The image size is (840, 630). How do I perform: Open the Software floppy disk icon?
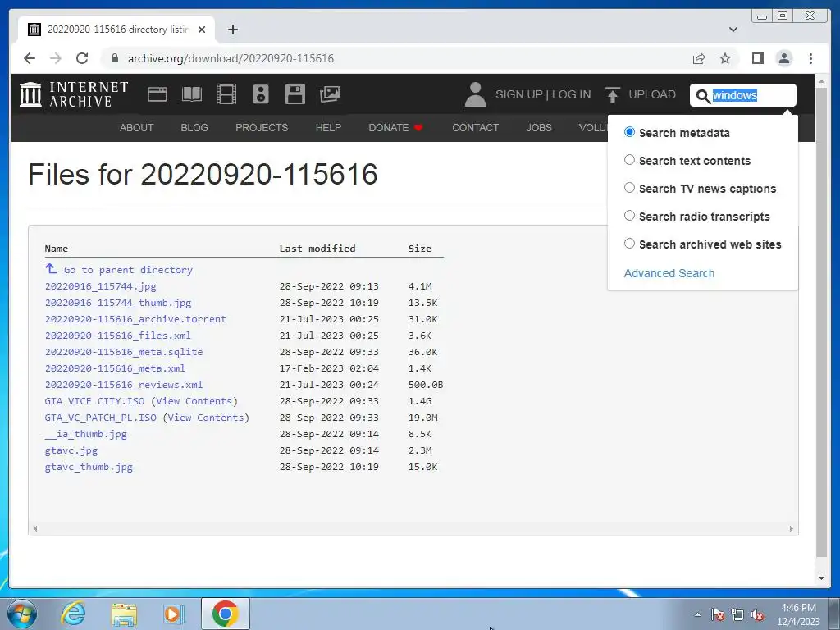(x=295, y=94)
